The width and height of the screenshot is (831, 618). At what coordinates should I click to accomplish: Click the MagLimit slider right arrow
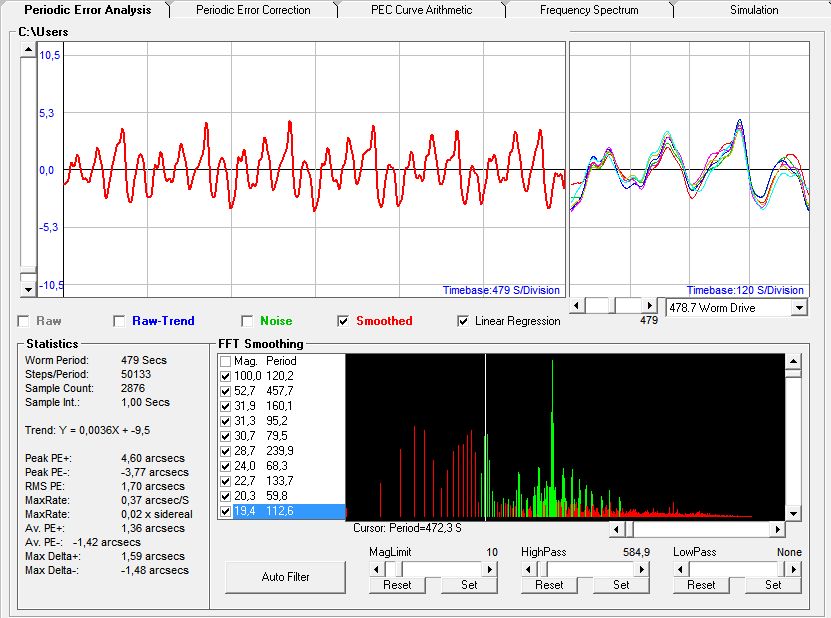pyautogui.click(x=492, y=569)
